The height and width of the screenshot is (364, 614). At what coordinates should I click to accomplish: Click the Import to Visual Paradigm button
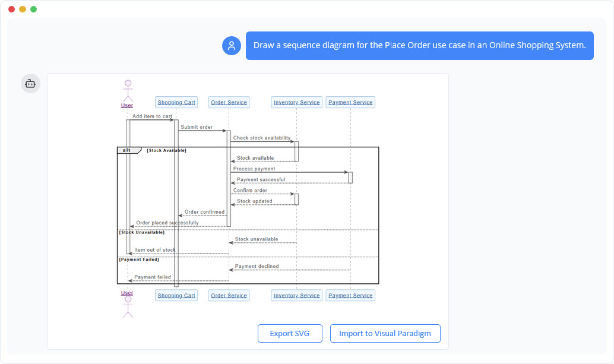385,333
